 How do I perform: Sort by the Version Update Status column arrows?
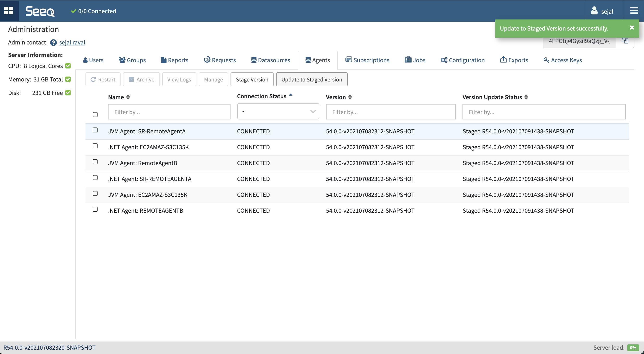[x=526, y=97]
